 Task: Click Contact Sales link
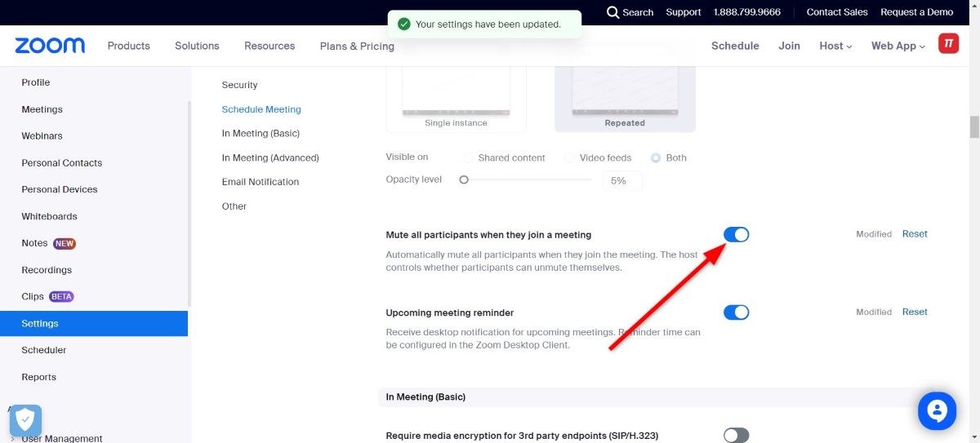[837, 12]
